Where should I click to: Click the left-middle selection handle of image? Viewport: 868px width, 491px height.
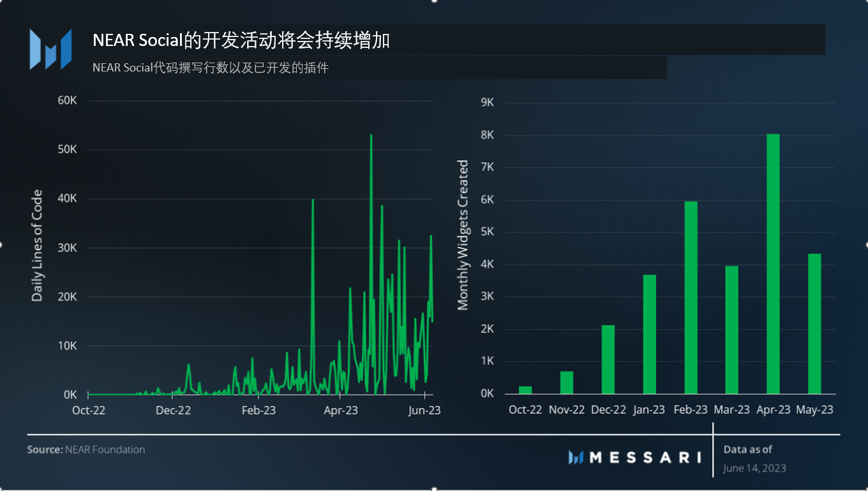point(1,245)
